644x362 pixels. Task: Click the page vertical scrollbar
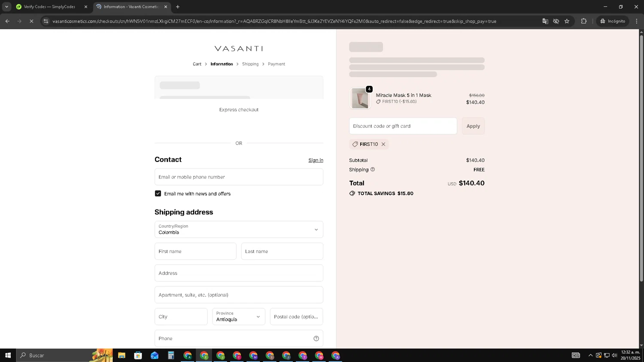click(x=641, y=159)
